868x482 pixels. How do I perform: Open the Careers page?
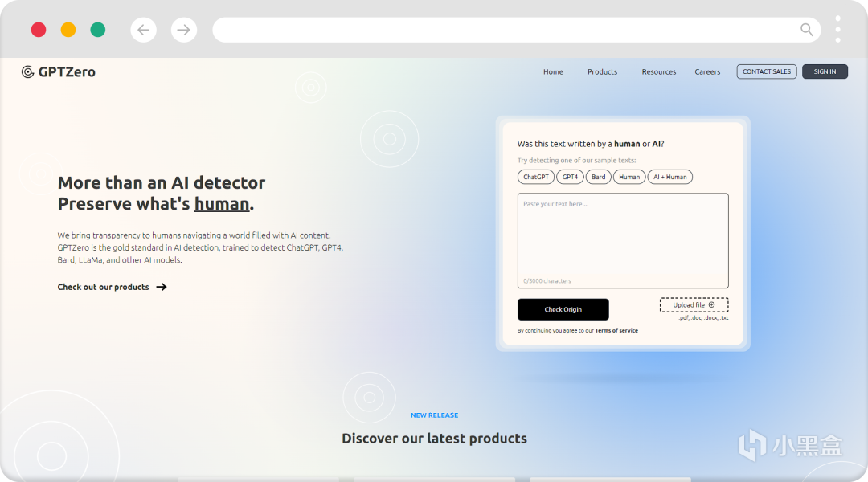pos(707,72)
